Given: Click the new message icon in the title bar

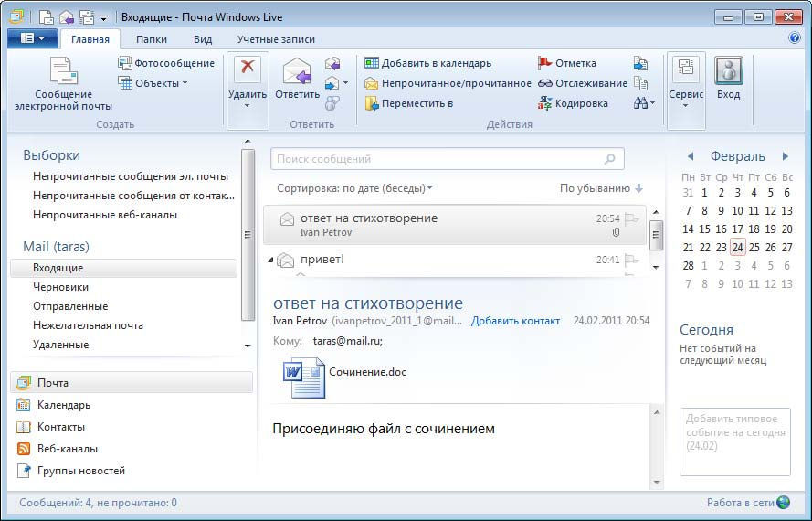Looking at the screenshot, I should point(46,17).
